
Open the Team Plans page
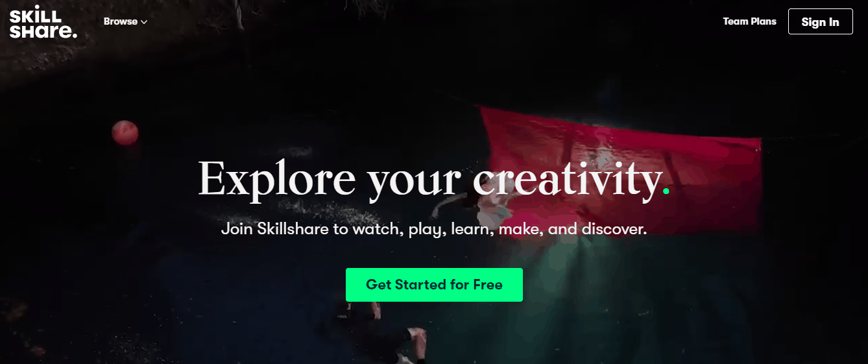[x=749, y=21]
